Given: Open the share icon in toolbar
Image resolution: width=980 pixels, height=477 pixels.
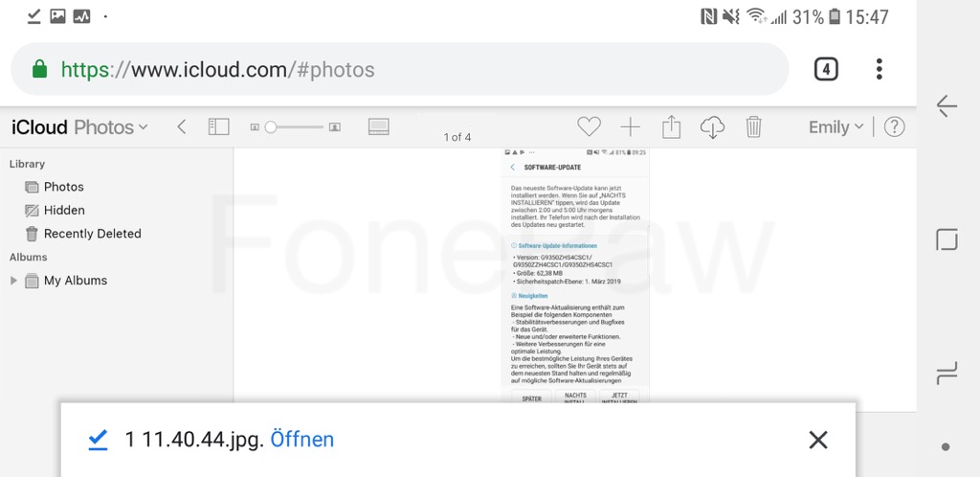Looking at the screenshot, I should (x=671, y=126).
